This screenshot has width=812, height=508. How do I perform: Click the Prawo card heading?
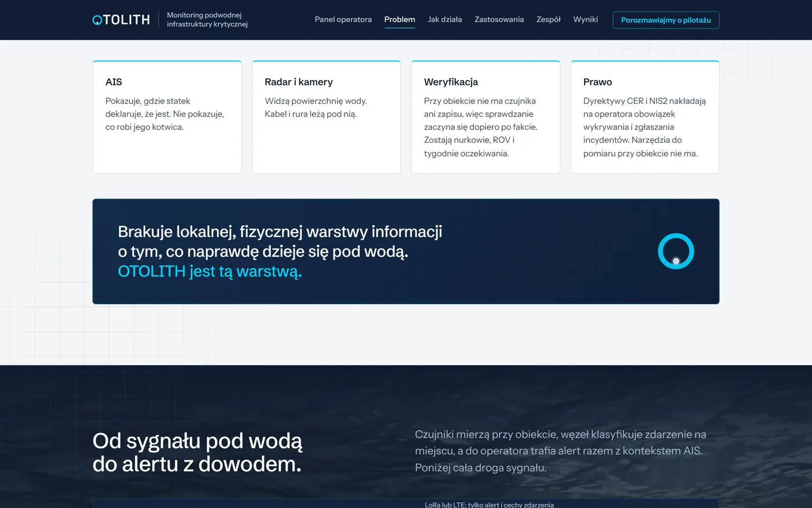click(598, 82)
